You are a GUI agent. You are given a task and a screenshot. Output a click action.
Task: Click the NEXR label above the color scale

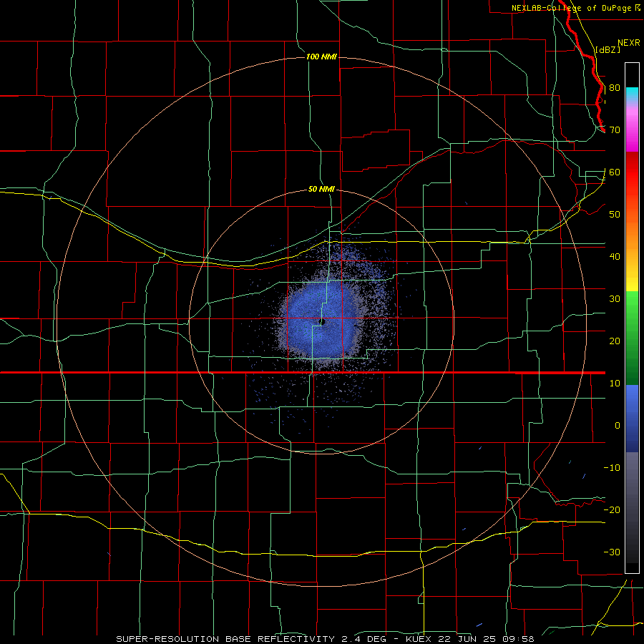coord(628,43)
